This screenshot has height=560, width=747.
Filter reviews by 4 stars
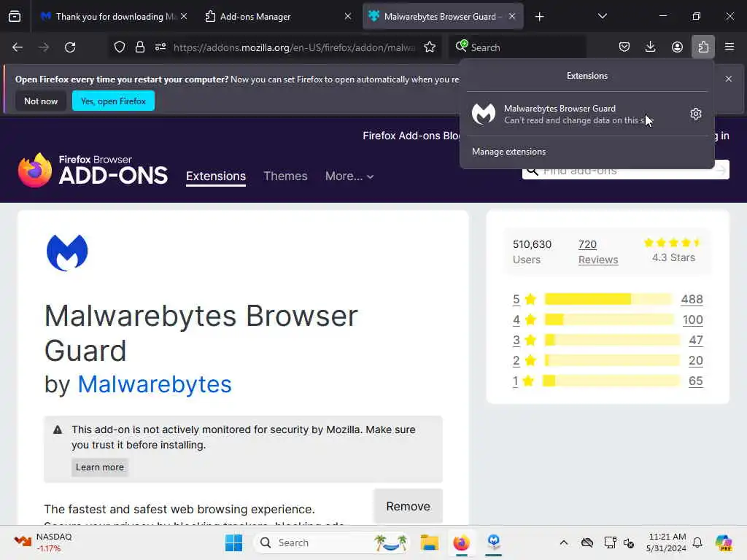524,319
